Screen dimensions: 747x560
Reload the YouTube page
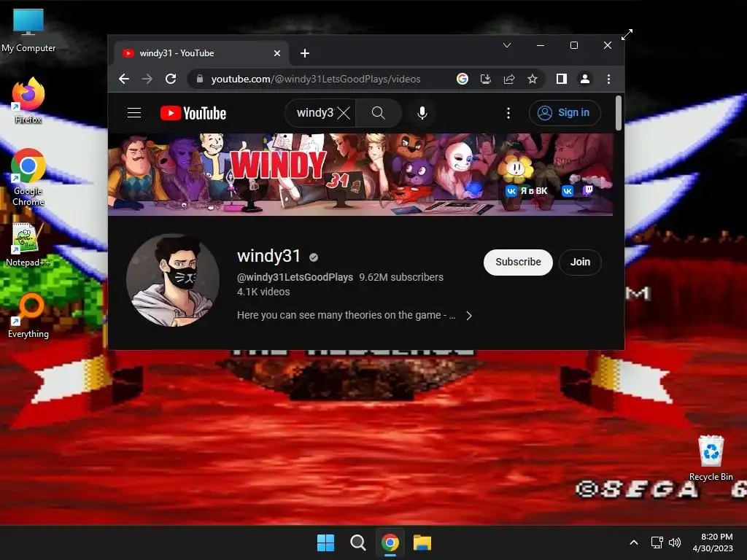pos(171,79)
